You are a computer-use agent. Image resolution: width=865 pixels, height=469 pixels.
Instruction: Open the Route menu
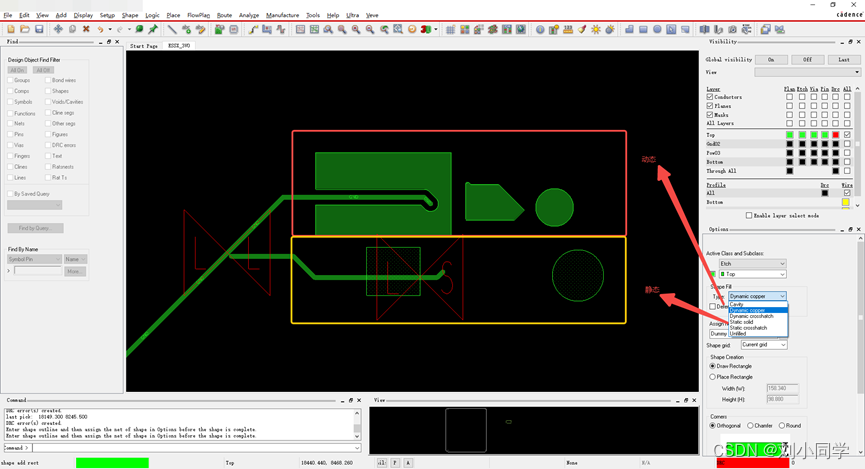224,15
